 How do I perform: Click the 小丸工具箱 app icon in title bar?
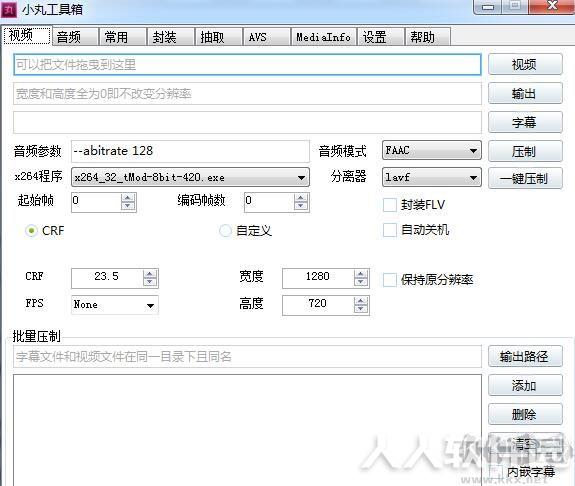9,10
